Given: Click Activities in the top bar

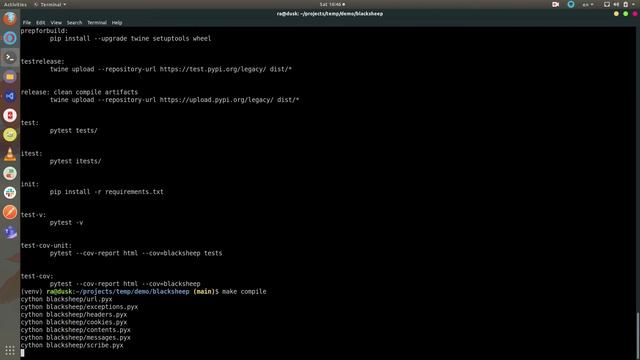Looking at the screenshot, I should [15, 4].
